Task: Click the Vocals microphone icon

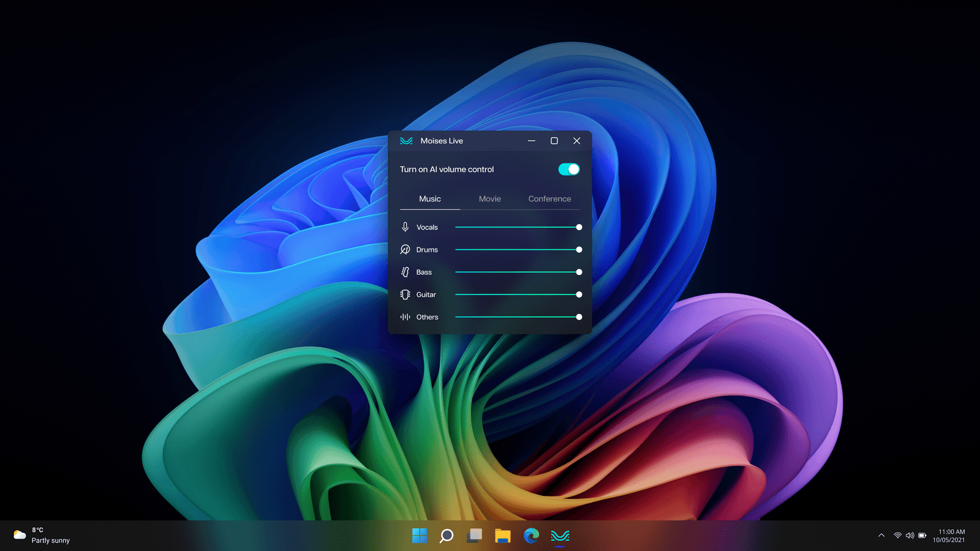Action: 405,227
